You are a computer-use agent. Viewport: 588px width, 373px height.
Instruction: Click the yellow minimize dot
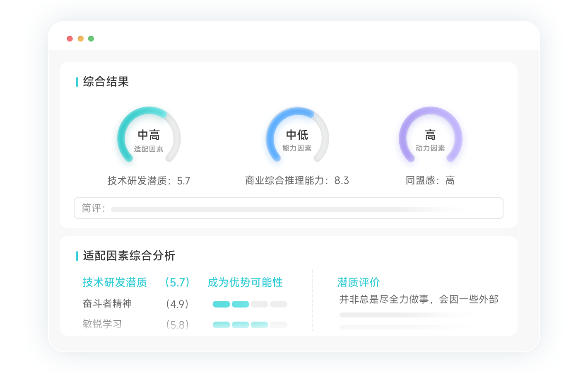[81, 39]
